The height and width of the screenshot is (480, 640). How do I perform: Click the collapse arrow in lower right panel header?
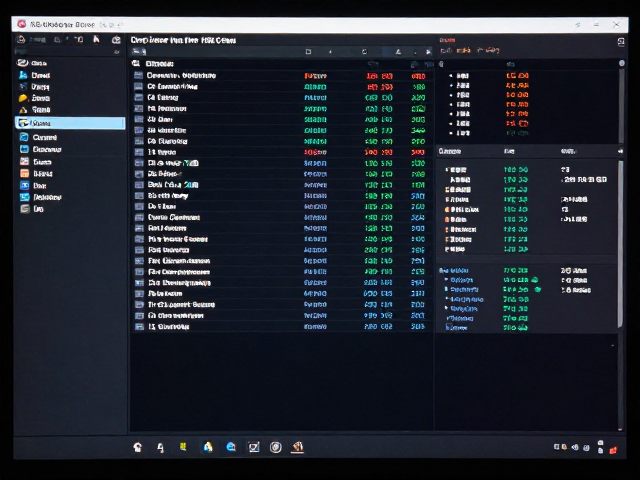(620, 151)
